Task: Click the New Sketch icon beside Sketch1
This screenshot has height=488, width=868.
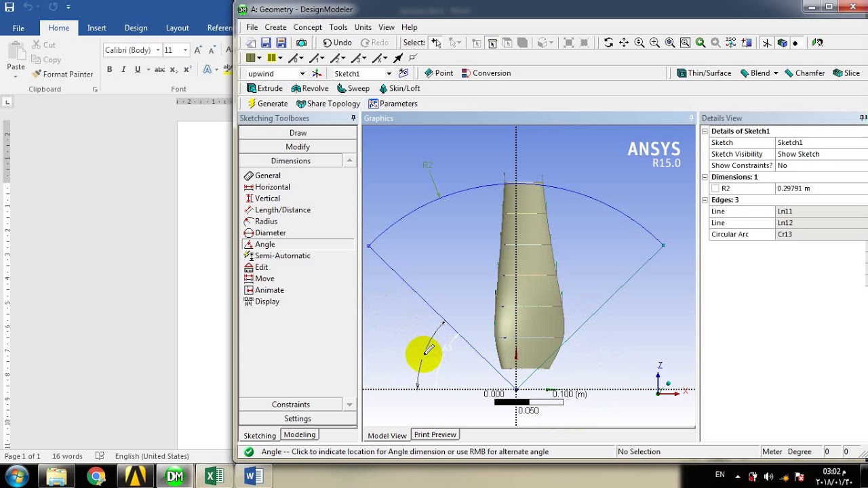Action: click(x=403, y=73)
